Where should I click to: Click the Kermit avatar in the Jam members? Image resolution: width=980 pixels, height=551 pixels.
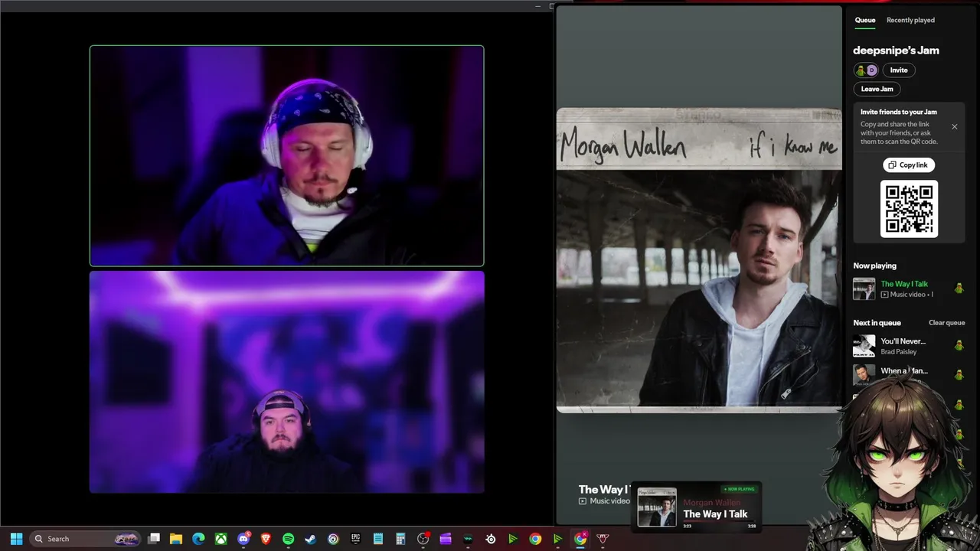tap(860, 70)
